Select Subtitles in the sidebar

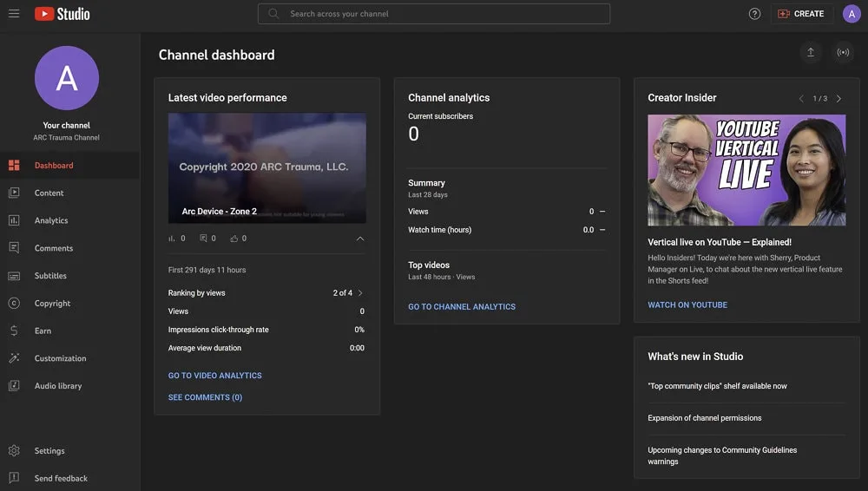click(x=69, y=276)
